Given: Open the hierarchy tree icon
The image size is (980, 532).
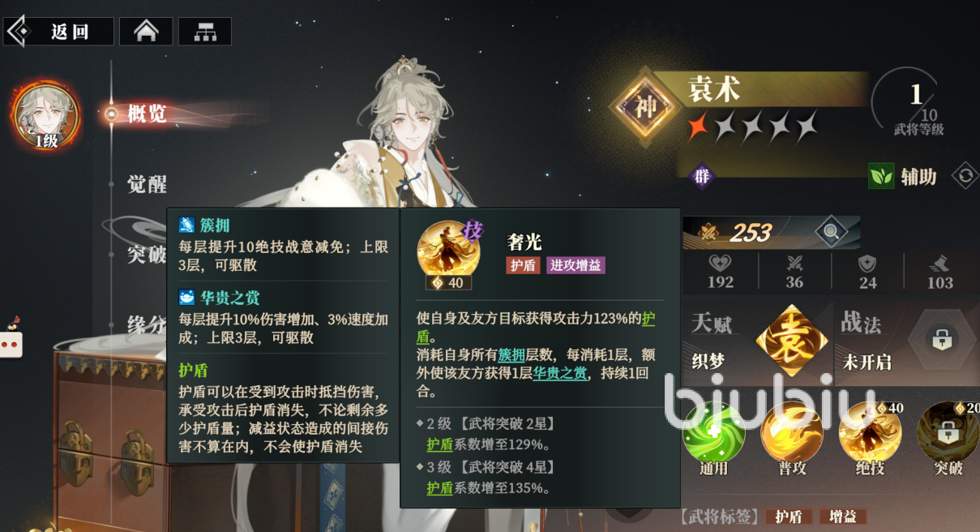Looking at the screenshot, I should click(204, 32).
